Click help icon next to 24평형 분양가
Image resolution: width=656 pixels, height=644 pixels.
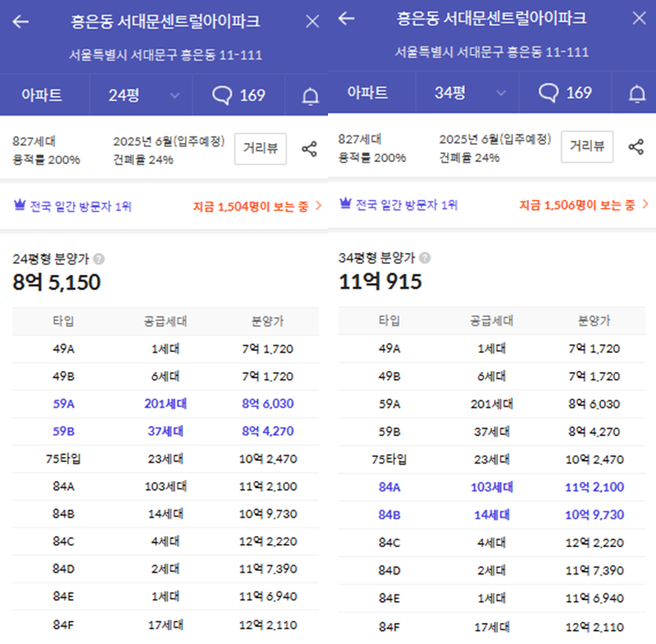pyautogui.click(x=99, y=259)
